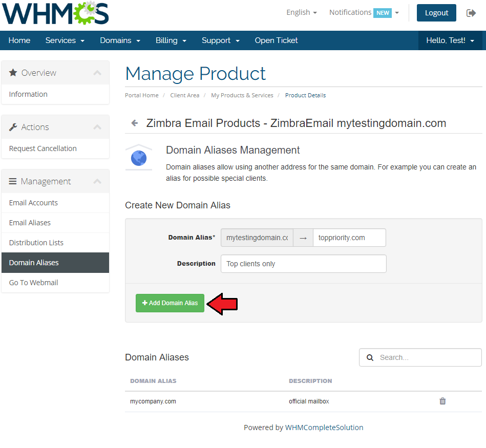Click the disabled mytestingdomain.com field

coord(257,238)
